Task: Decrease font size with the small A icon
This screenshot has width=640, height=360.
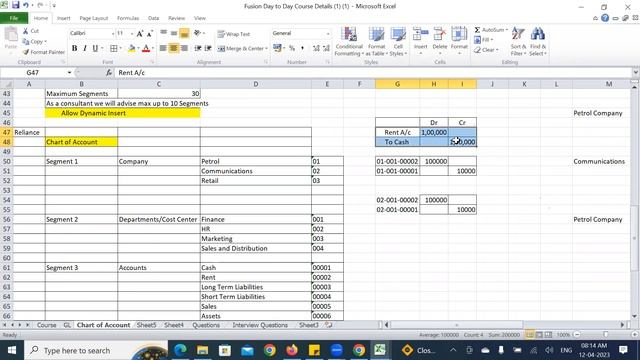Action: click(x=150, y=33)
